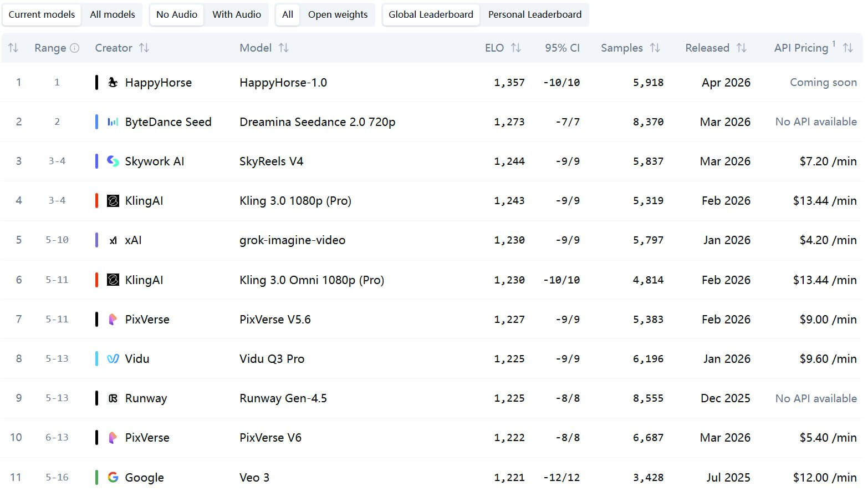The image size is (868, 496).
Task: Open the Dreamina Seedance 2.0 720p model
Action: (317, 122)
